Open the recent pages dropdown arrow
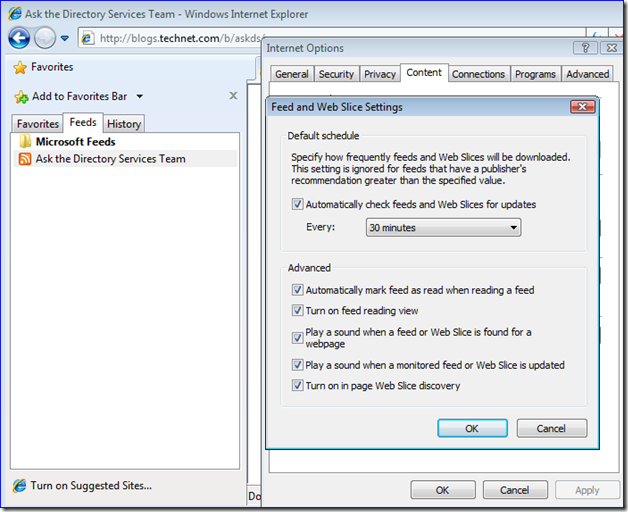This screenshot has height=512, width=628. [64, 38]
